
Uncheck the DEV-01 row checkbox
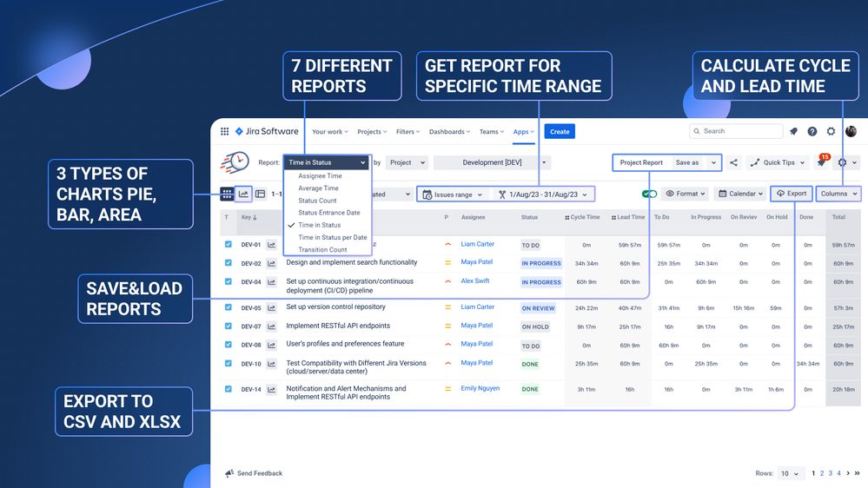click(228, 244)
